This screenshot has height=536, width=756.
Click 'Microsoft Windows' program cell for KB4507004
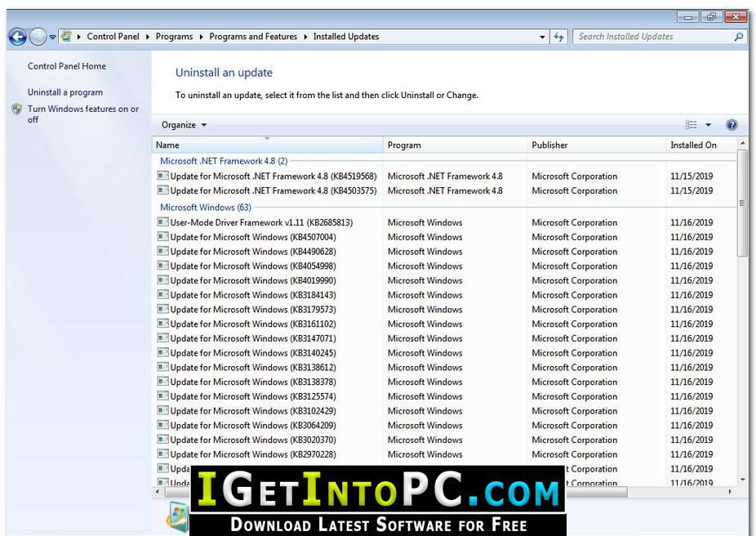425,238
